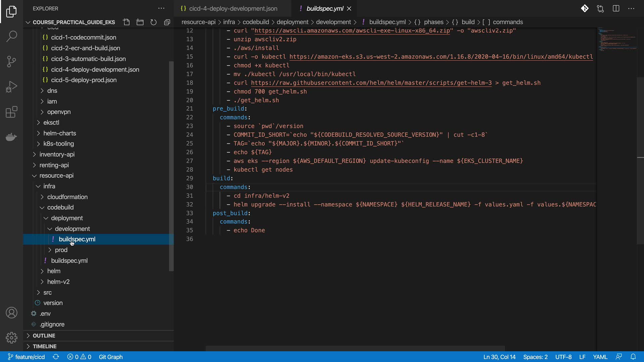644x362 pixels.
Task: Switch to cicd-4-deploy-development.json tab
Action: 233,8
